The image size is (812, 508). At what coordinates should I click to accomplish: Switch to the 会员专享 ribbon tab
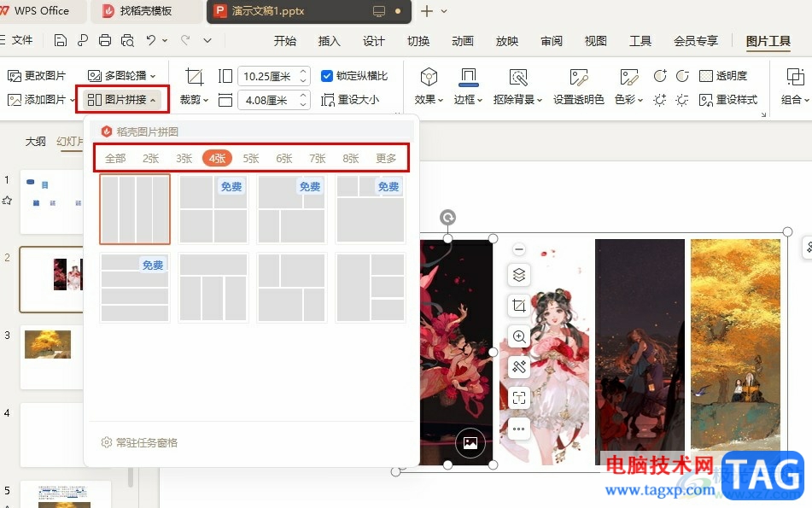tap(696, 40)
